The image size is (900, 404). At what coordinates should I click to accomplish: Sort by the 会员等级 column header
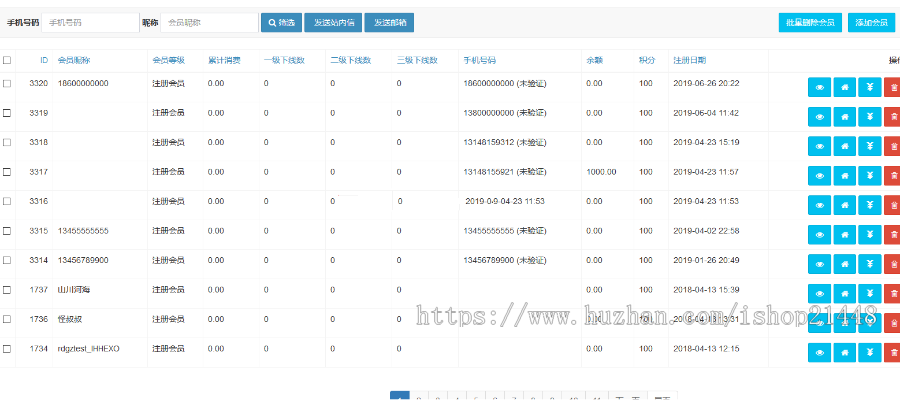[x=168, y=60]
